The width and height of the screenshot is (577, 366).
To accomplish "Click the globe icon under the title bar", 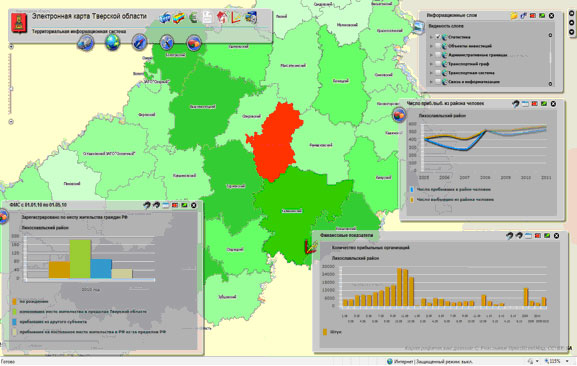I will pyautogui.click(x=113, y=42).
